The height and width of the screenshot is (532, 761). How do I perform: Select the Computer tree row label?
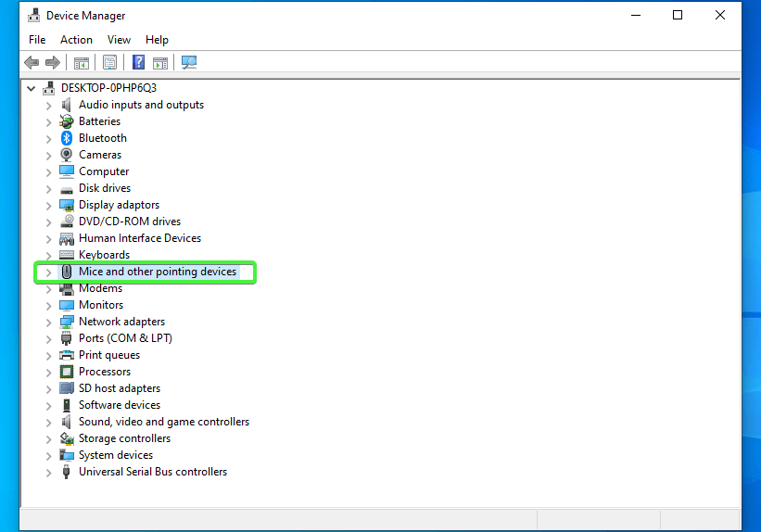click(104, 171)
